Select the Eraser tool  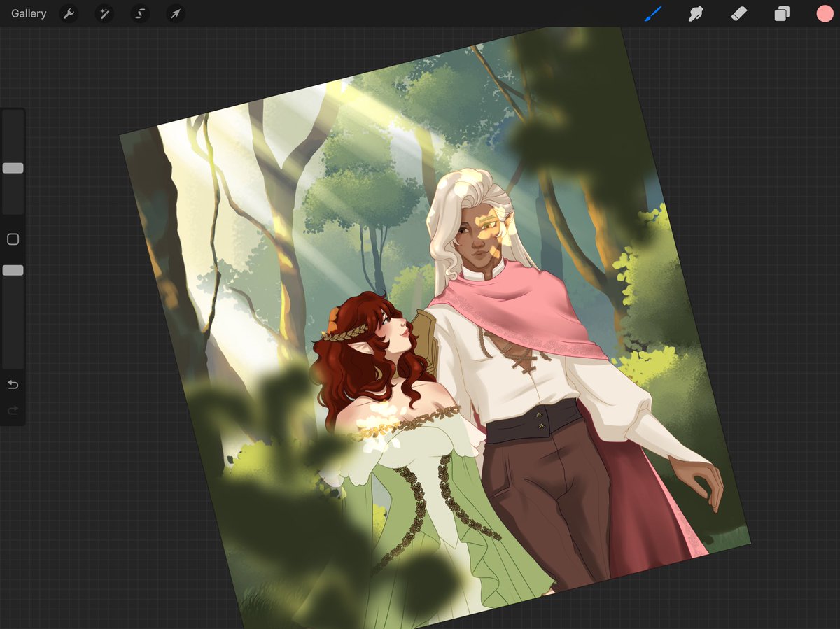738,13
